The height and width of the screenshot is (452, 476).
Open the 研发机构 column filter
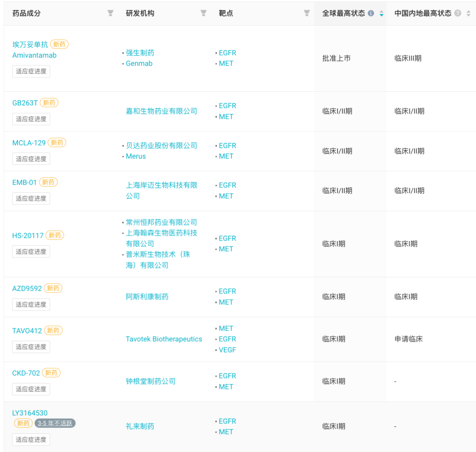[x=204, y=13]
